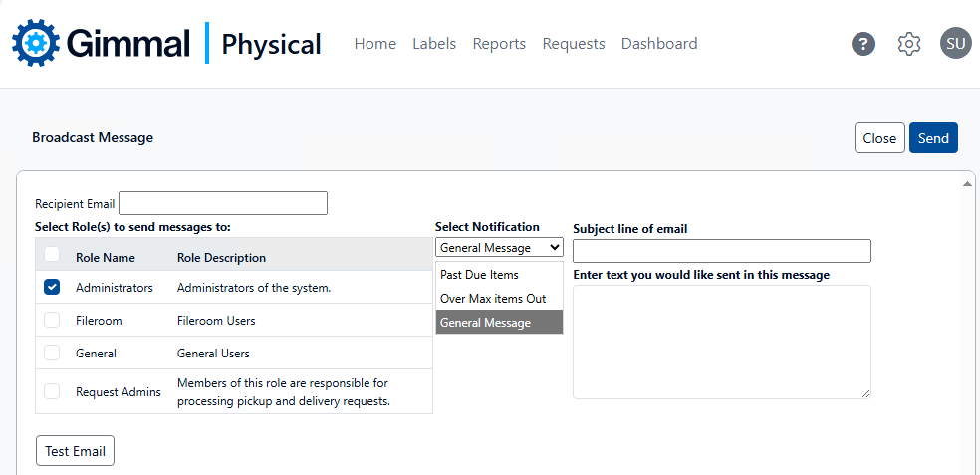This screenshot has height=475, width=980.
Task: Click in the message text area
Action: (x=722, y=342)
